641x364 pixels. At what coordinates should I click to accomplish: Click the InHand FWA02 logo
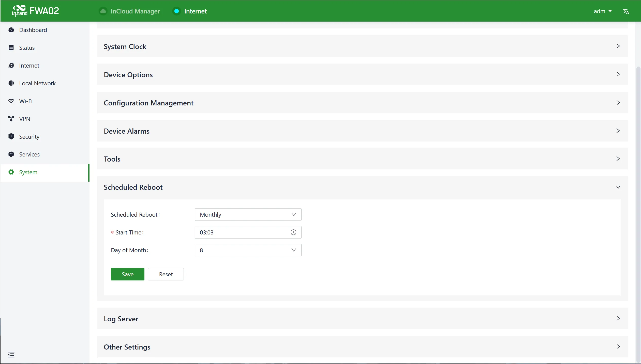35,11
